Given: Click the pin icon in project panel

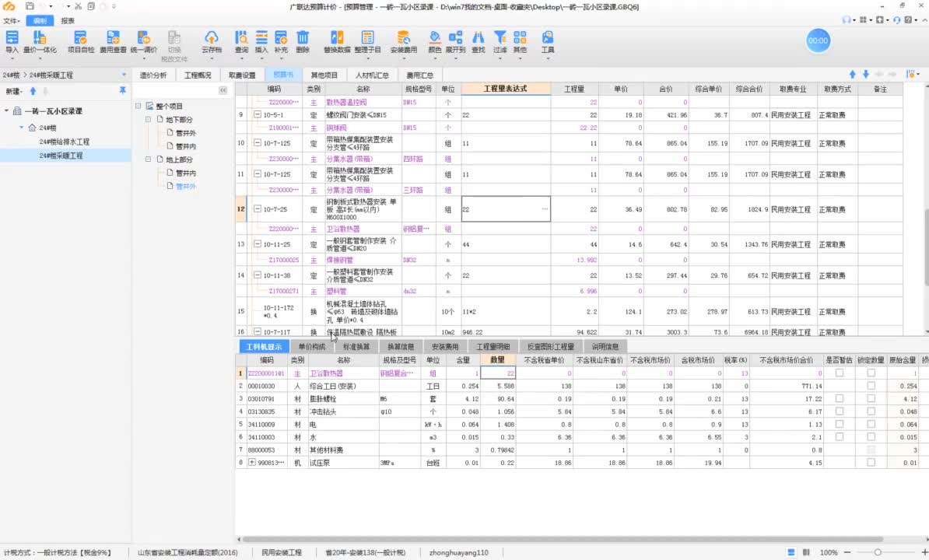Looking at the screenshot, I should tap(123, 90).
